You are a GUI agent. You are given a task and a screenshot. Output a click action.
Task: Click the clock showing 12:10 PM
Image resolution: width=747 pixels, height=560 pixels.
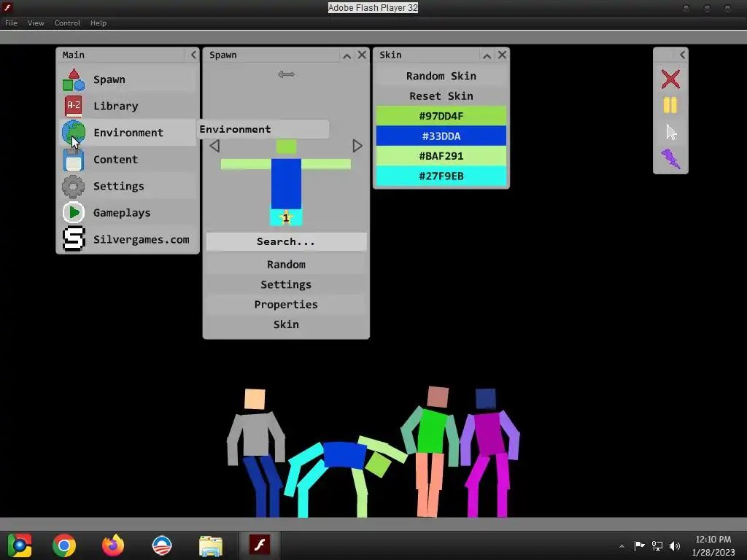[x=713, y=540]
